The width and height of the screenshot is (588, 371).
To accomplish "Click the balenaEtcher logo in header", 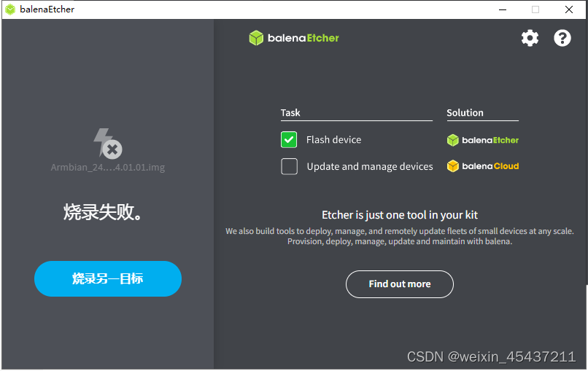I will pyautogui.click(x=293, y=38).
